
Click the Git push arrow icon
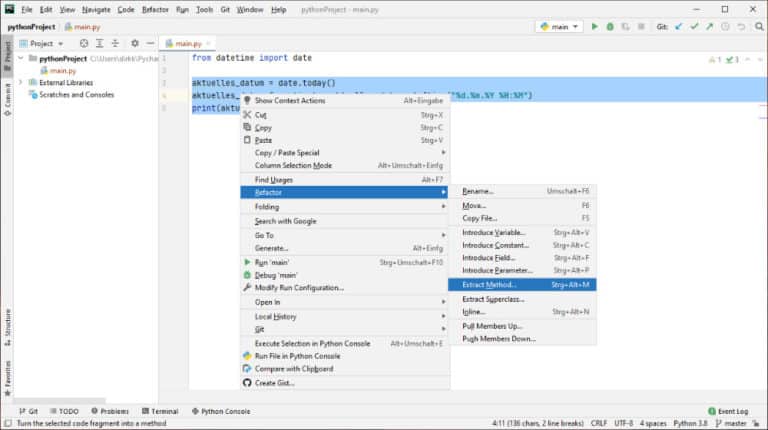(709, 27)
